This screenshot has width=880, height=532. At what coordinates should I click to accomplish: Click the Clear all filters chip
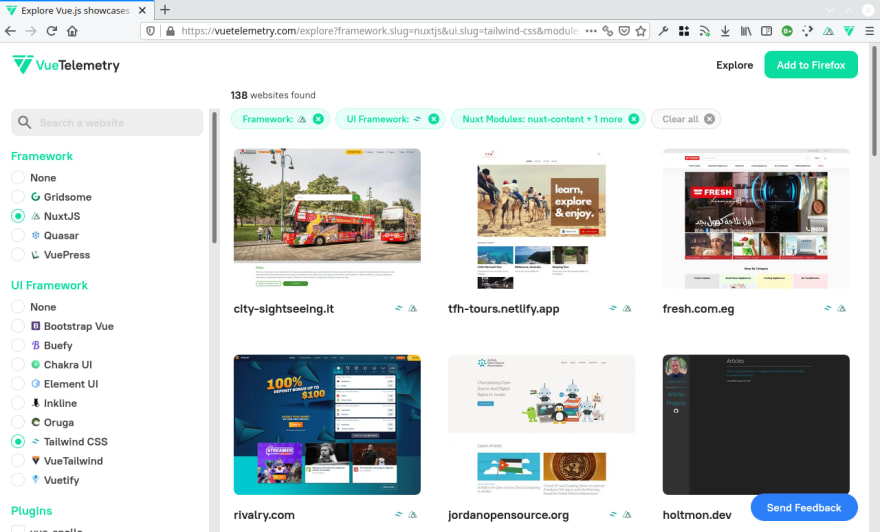[x=686, y=119]
